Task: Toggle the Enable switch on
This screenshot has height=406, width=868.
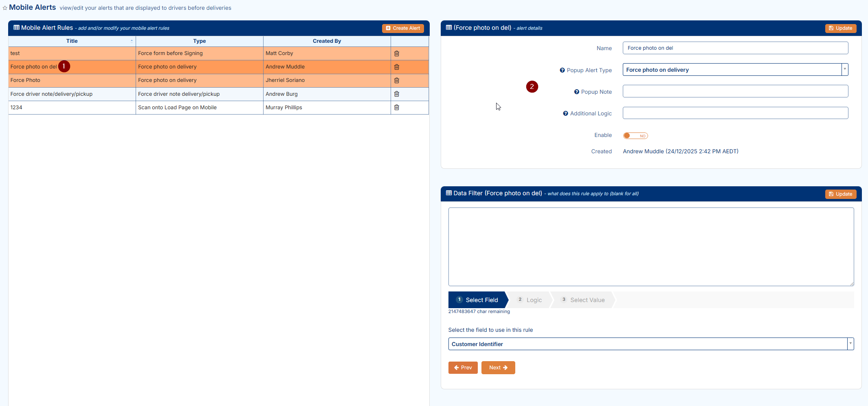Action: (635, 136)
